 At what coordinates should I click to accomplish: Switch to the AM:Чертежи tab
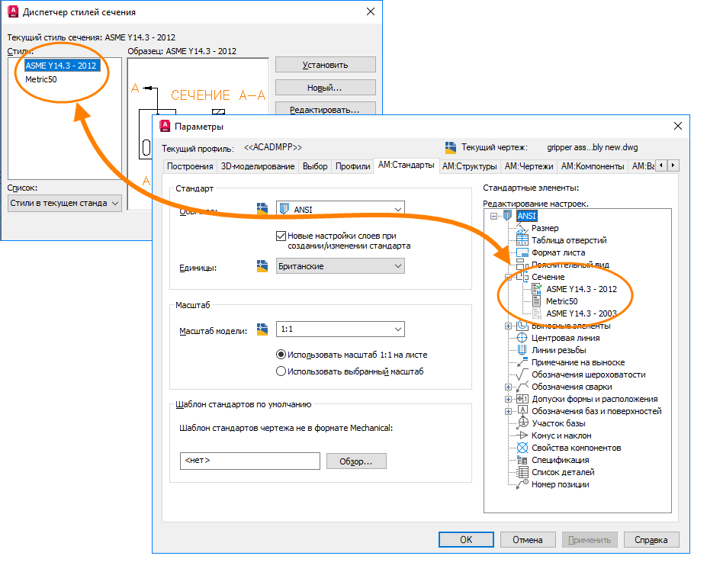pyautogui.click(x=529, y=166)
